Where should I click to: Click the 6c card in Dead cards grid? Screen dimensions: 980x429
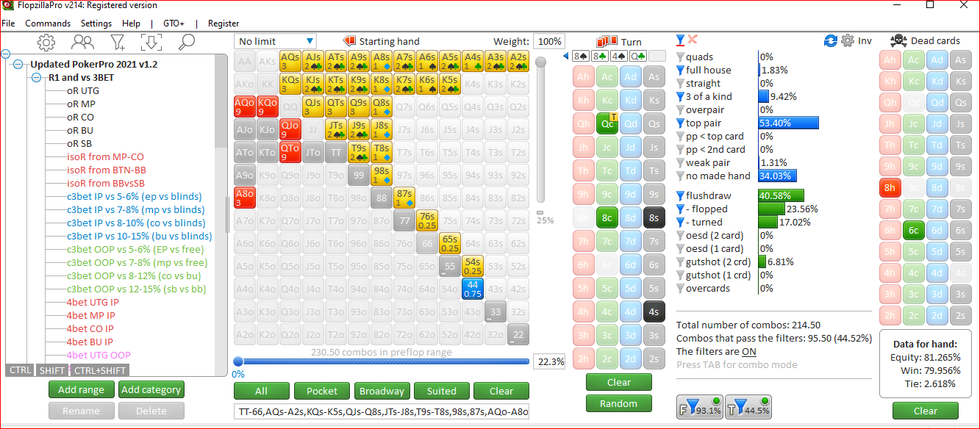click(x=913, y=231)
